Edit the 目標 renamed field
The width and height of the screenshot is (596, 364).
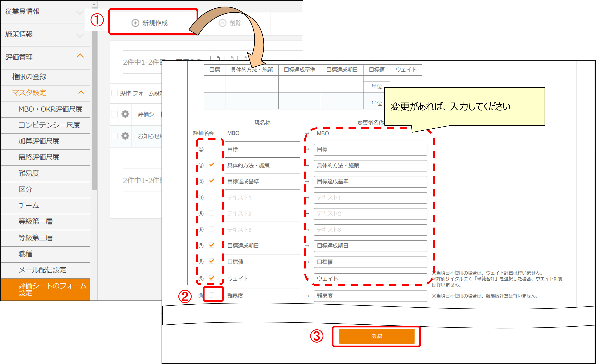[x=370, y=150]
